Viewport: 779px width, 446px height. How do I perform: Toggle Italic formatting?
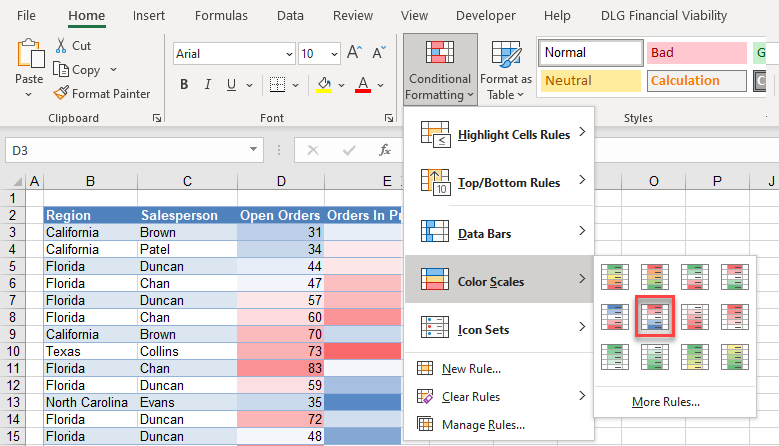209,85
